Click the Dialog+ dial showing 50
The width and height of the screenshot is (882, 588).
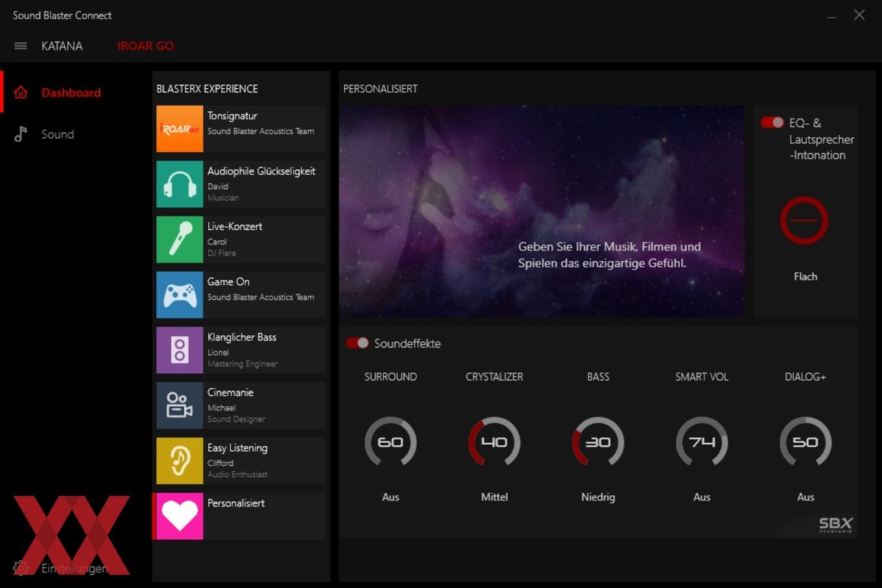click(x=805, y=442)
